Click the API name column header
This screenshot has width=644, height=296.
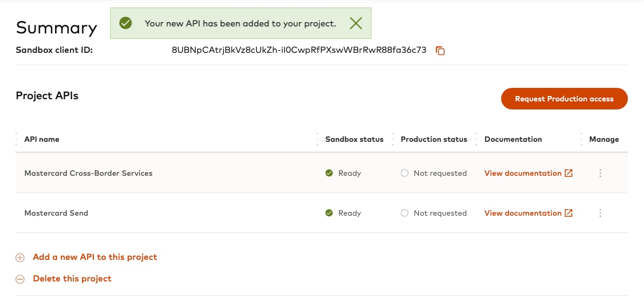coord(42,139)
